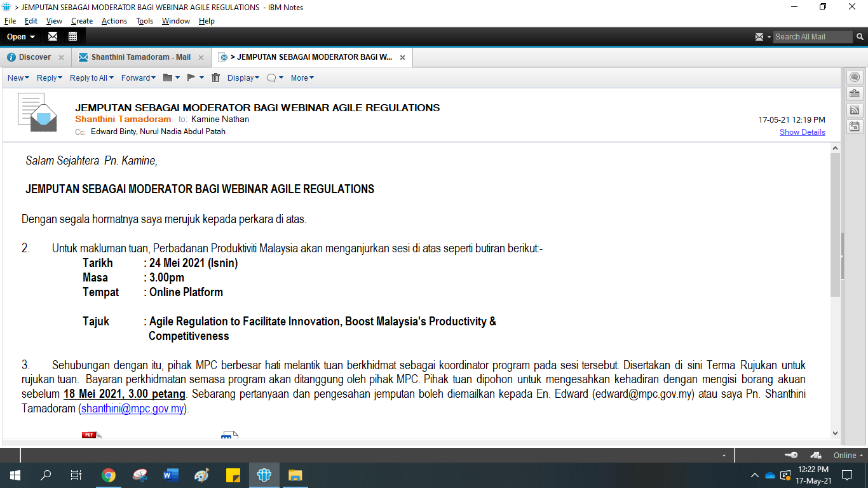Viewport: 868px width, 488px height.
Task: Open the feeds (RSS) sidebar icon
Action: [855, 110]
